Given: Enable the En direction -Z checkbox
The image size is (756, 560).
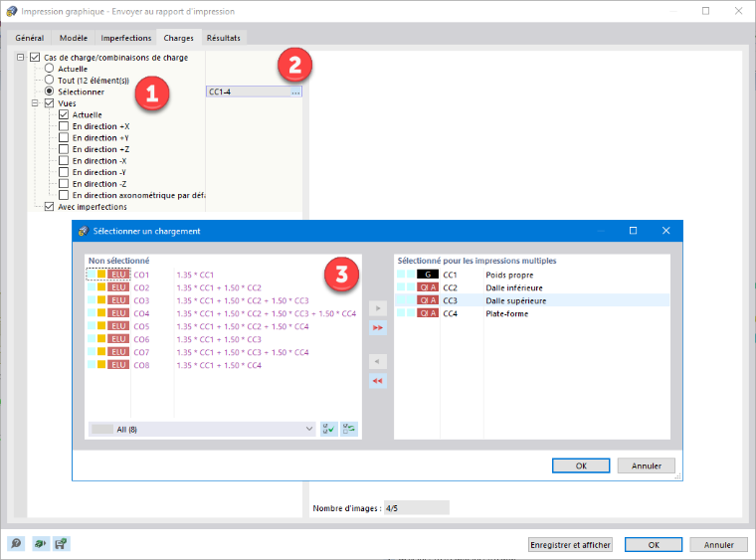Looking at the screenshot, I should click(x=64, y=184).
